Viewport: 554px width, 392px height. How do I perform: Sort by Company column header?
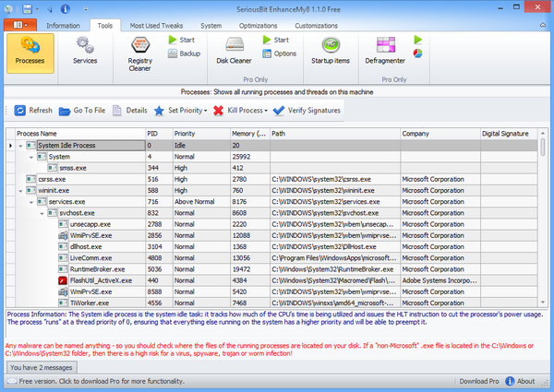click(440, 134)
